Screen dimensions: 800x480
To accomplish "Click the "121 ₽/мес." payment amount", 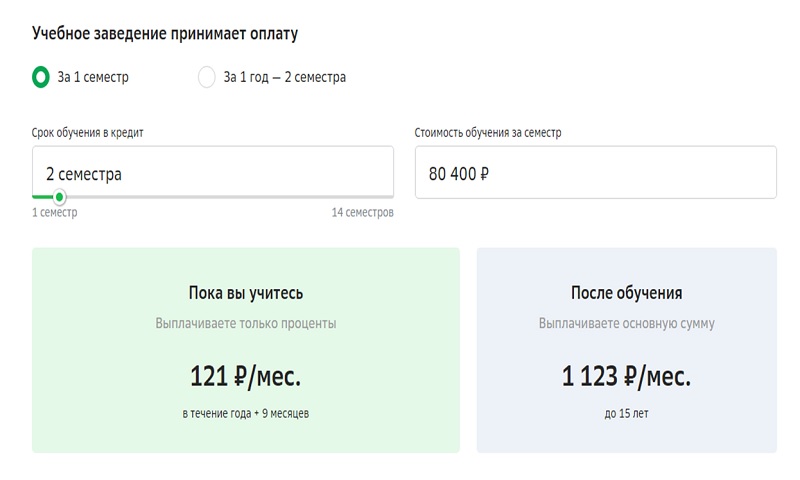I will 246,377.
